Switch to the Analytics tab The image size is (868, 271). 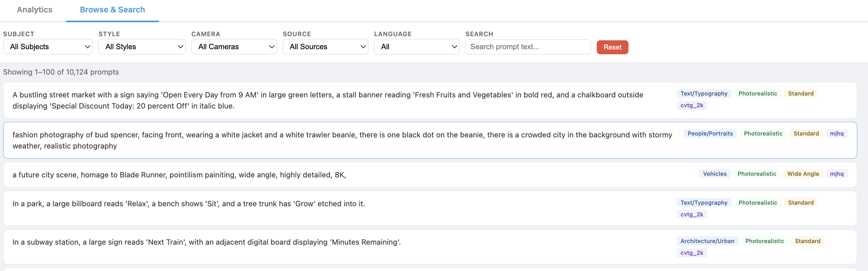34,10
